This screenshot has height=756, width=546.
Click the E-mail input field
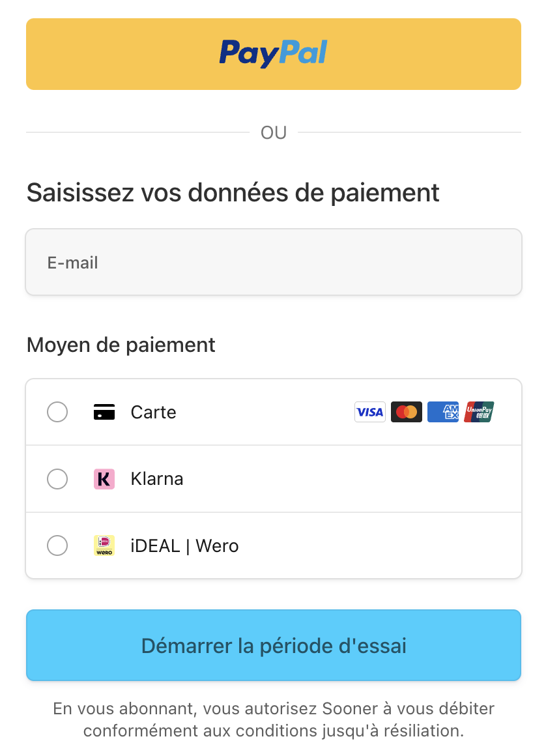[x=273, y=262]
